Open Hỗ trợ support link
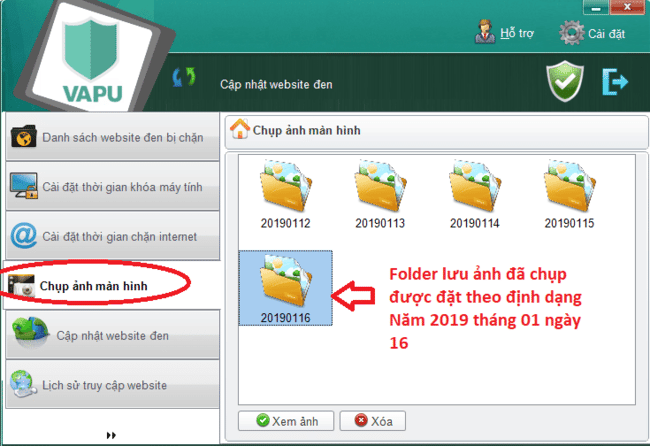The height and width of the screenshot is (446, 650). click(x=505, y=33)
